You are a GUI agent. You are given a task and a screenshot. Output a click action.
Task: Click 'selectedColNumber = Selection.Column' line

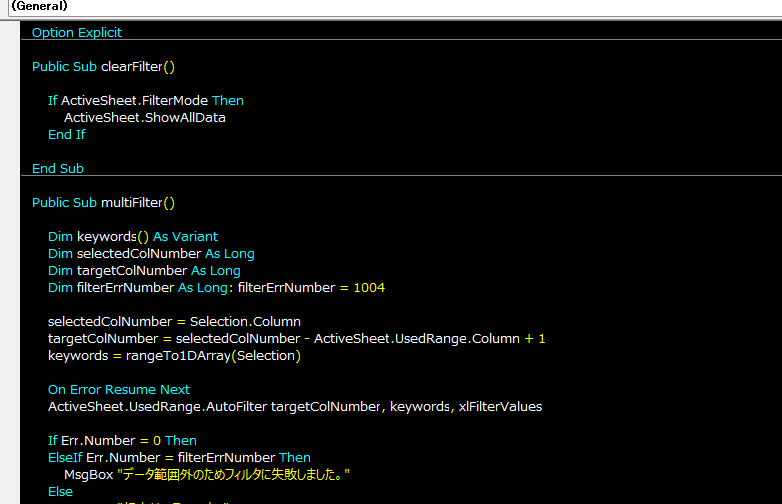[174, 322]
